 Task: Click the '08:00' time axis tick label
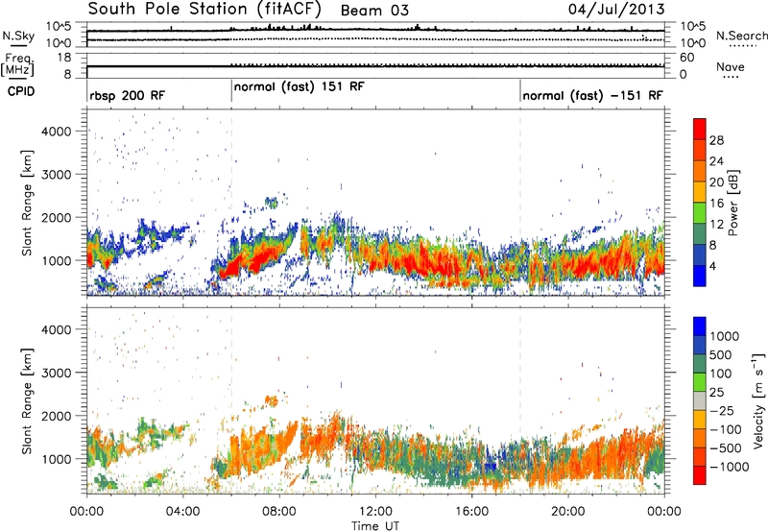278,512
